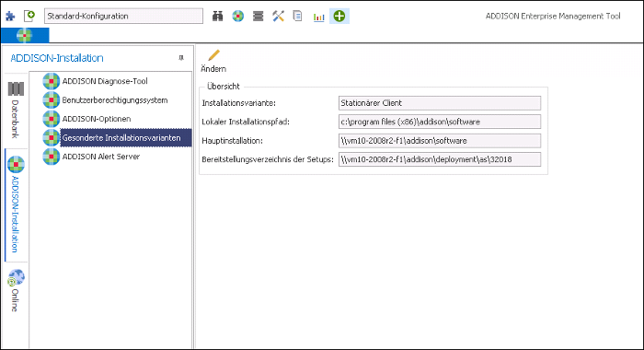Click the green plus circle icon

pyautogui.click(x=339, y=16)
